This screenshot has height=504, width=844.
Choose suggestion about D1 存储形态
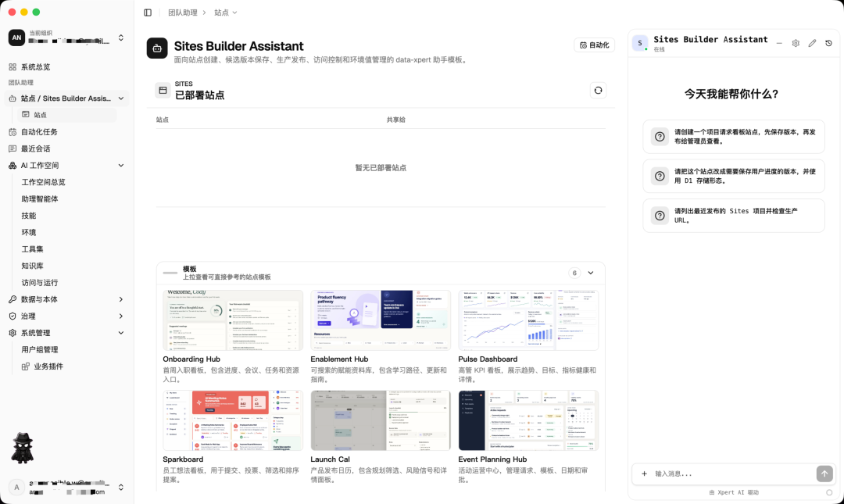[734, 176]
